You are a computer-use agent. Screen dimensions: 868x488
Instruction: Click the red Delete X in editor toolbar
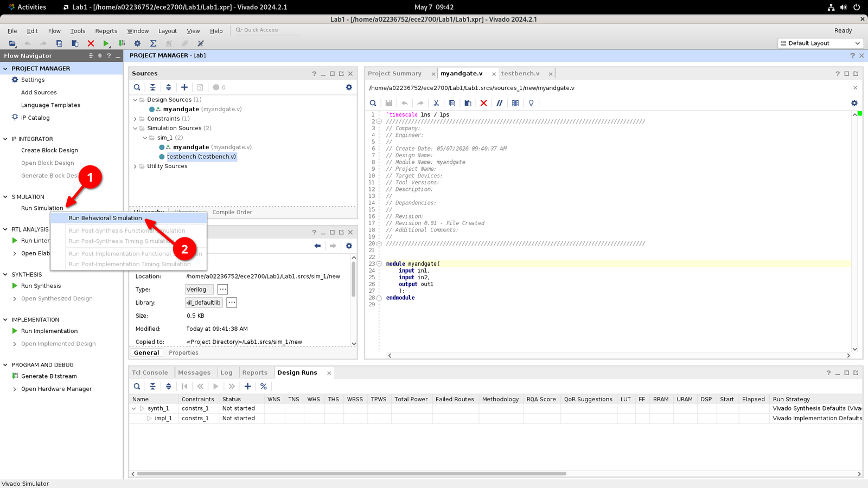(483, 103)
